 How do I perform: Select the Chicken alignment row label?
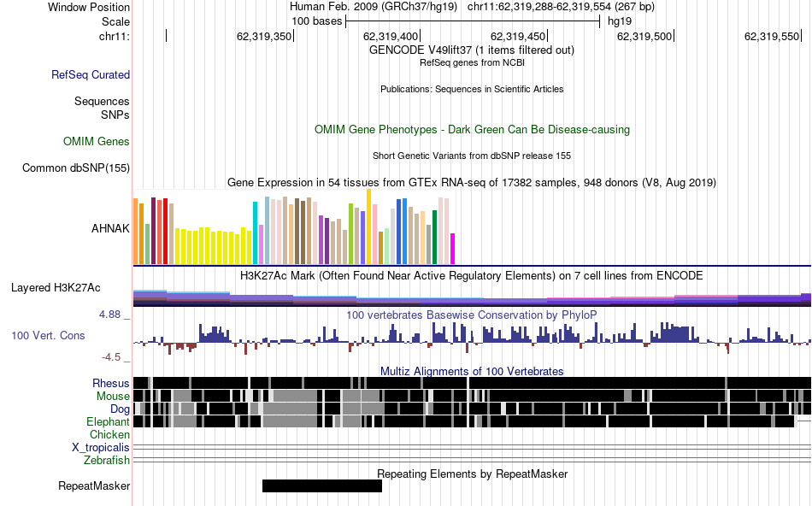[x=109, y=434]
